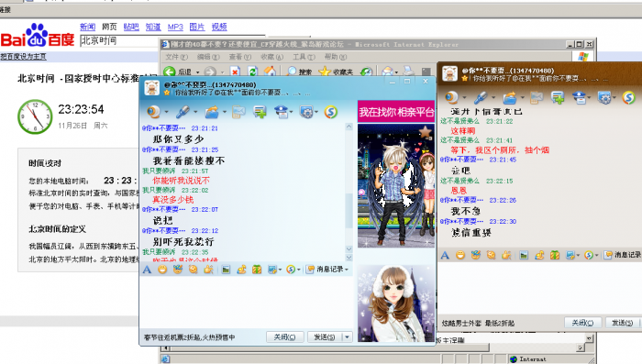Viewport: 642px width, 364px height.
Task: Open font settings A icon in blue chat
Action: [x=147, y=270]
